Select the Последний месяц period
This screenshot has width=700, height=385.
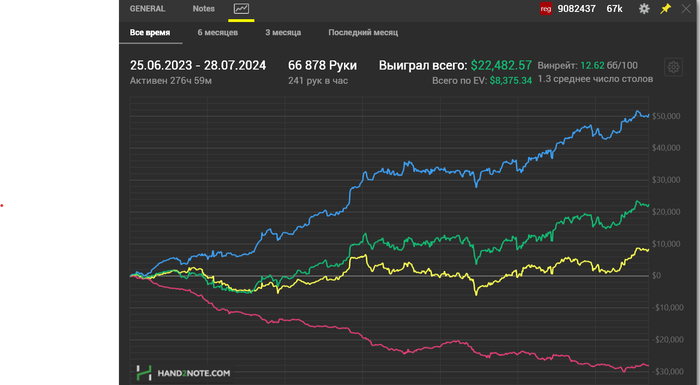click(363, 32)
